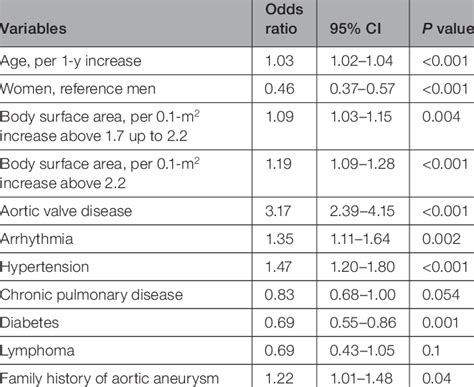Click the Variables column header
Image resolution: width=474 pixels, height=387 pixels.
click(x=33, y=29)
